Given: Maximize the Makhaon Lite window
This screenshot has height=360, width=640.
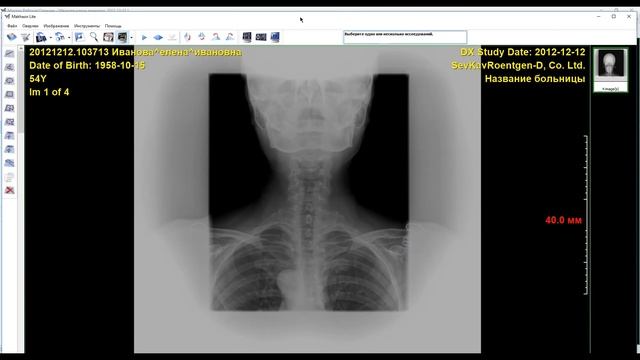Looking at the screenshot, I should click(613, 16).
